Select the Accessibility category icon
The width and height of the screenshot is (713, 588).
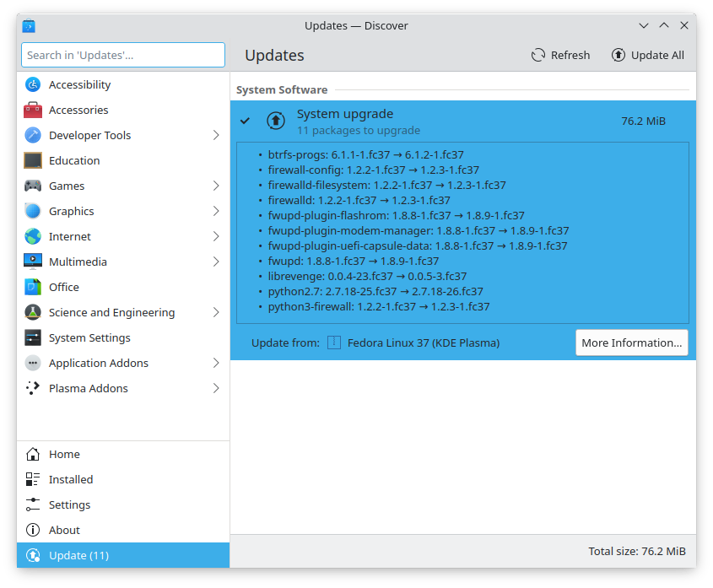pos(32,84)
